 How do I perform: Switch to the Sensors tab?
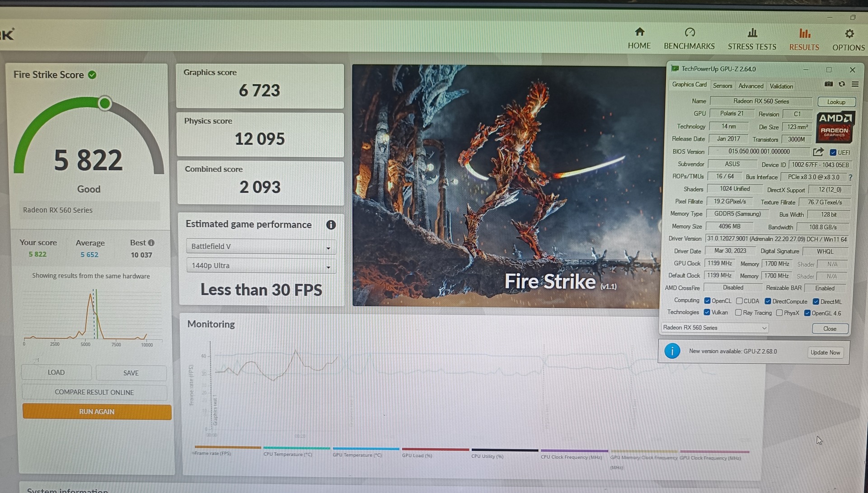(722, 86)
